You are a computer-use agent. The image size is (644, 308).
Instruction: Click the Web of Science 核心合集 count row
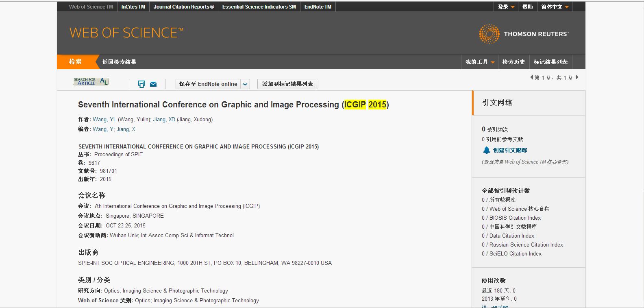pyautogui.click(x=516, y=209)
